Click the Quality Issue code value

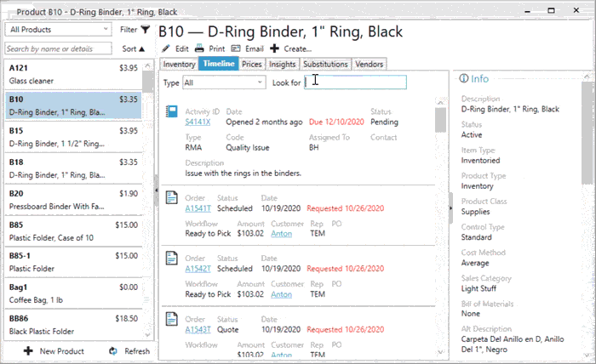[x=248, y=148]
